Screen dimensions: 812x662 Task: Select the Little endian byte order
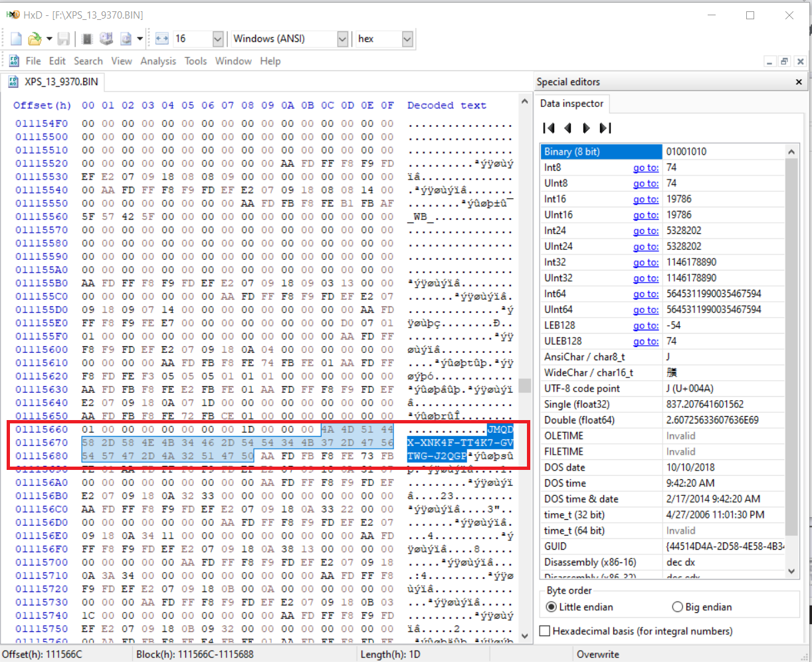[552, 607]
